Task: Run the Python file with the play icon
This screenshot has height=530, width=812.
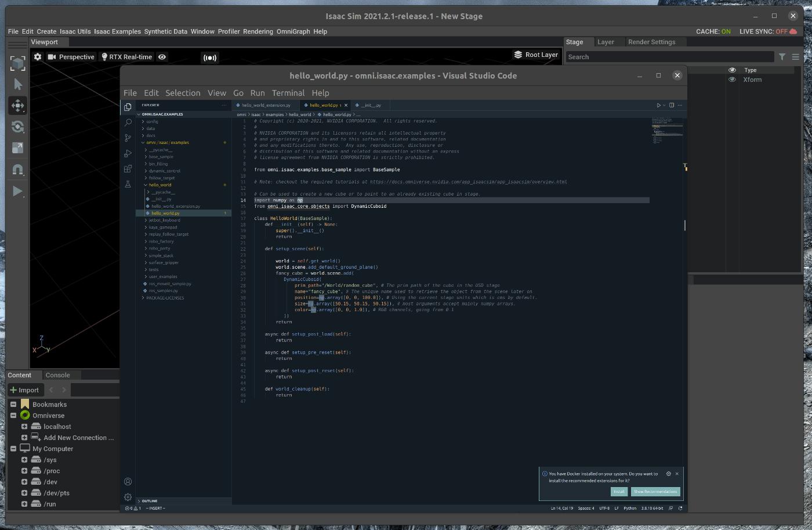Action: pyautogui.click(x=658, y=105)
